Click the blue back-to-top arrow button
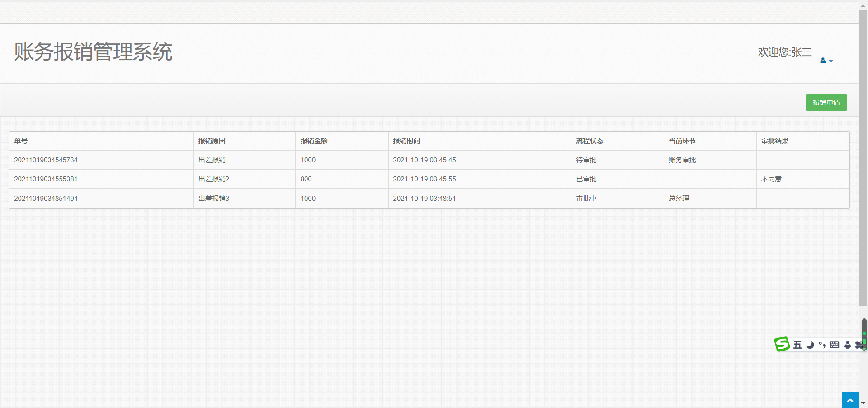 (850, 400)
